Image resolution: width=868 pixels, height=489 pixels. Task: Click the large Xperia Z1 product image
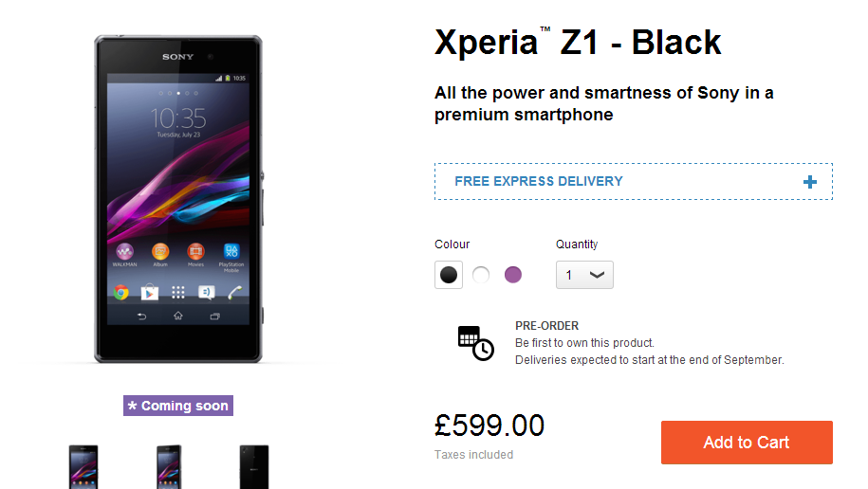tap(178, 199)
